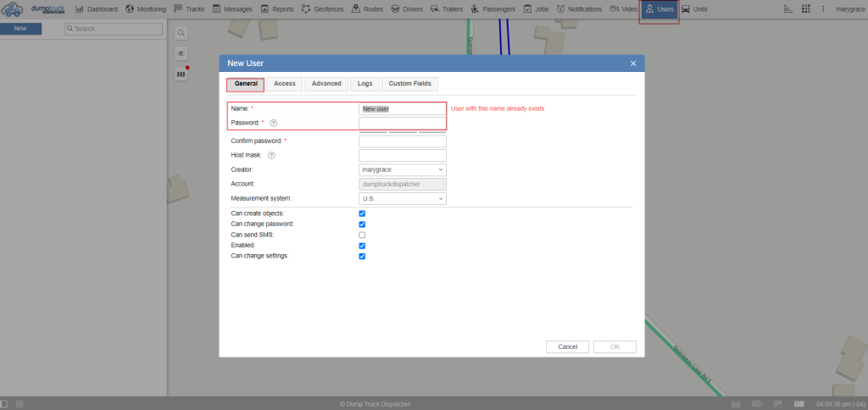Click the eye visibility icon on map

pos(181,53)
